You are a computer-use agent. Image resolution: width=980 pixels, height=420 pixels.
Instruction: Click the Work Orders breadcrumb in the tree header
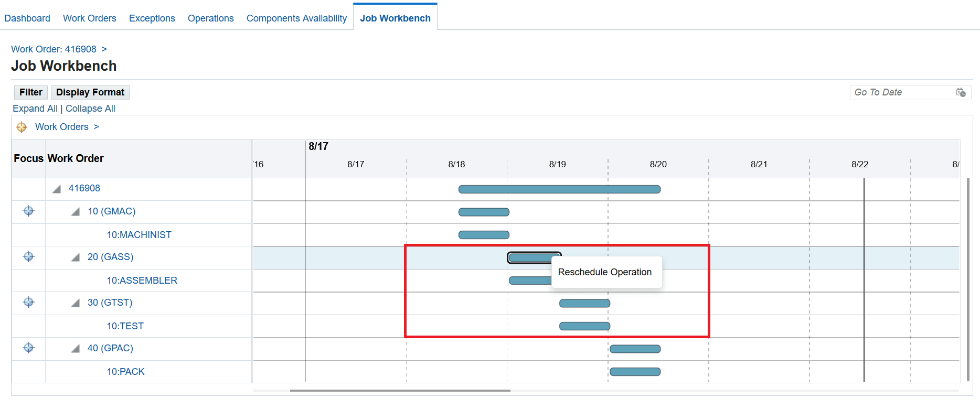pyautogui.click(x=62, y=127)
